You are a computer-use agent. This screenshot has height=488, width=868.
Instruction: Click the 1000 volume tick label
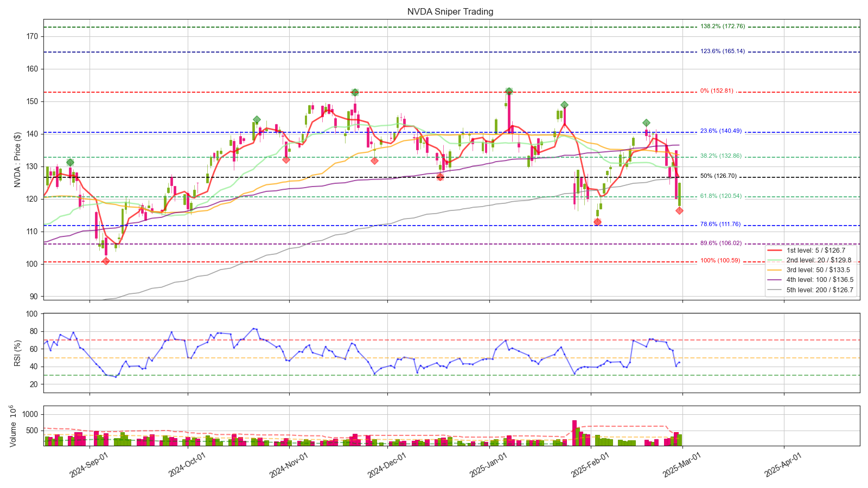tap(30, 414)
